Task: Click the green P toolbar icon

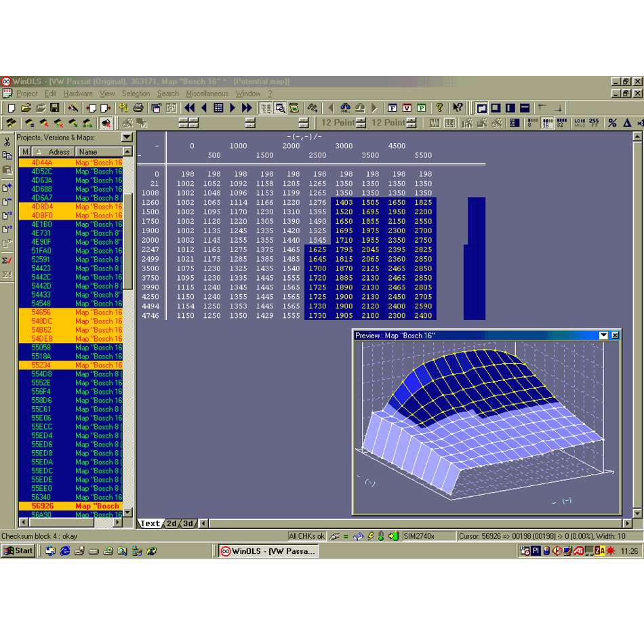Action: coord(422,108)
